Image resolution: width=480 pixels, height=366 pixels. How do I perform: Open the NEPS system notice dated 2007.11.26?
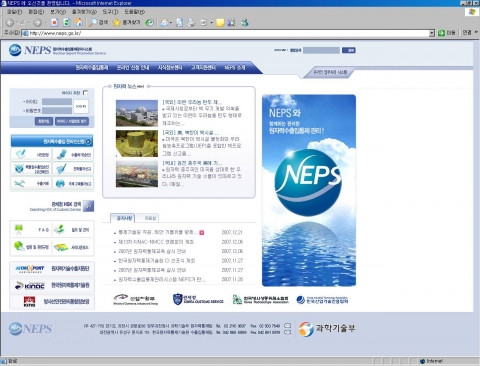(x=162, y=279)
